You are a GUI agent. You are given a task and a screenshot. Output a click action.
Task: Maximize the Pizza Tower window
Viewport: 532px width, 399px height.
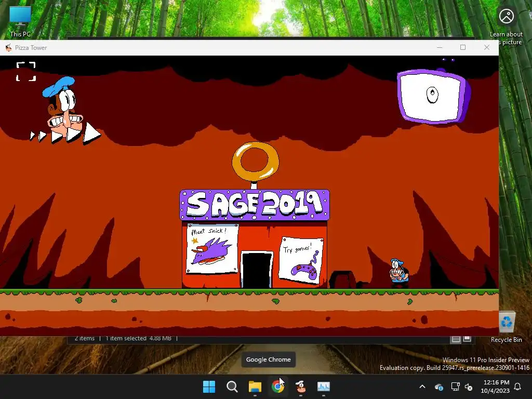click(463, 47)
